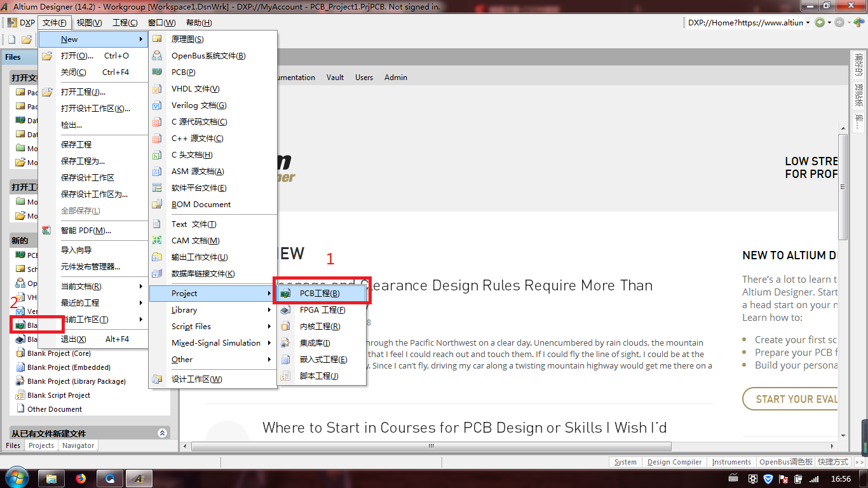Image resolution: width=868 pixels, height=488 pixels.
Task: Expand 最近的工程 submenu
Action: click(x=93, y=303)
